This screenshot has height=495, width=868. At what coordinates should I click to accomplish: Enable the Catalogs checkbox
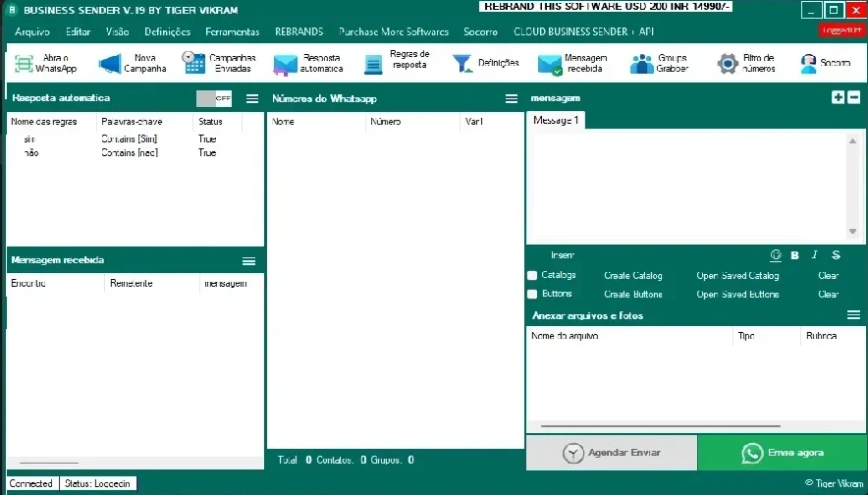[532, 275]
